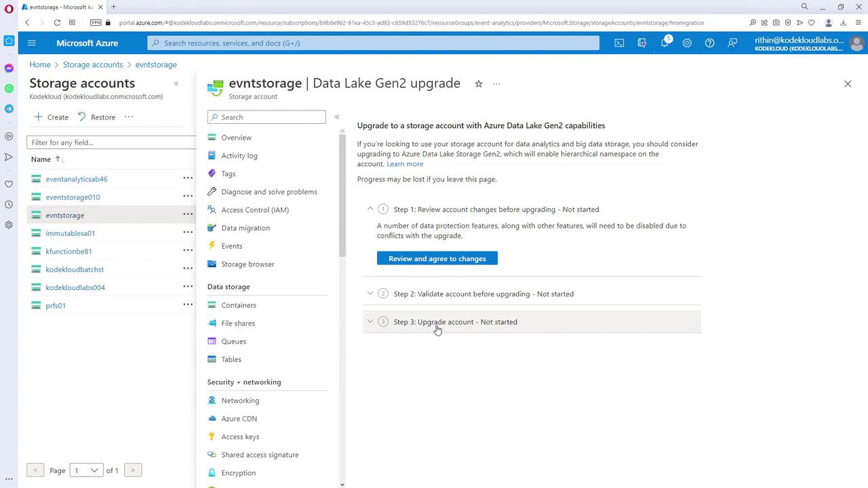Screen dimensions: 868x488
Task: Collapse Step 1 review account changes
Action: click(x=370, y=209)
